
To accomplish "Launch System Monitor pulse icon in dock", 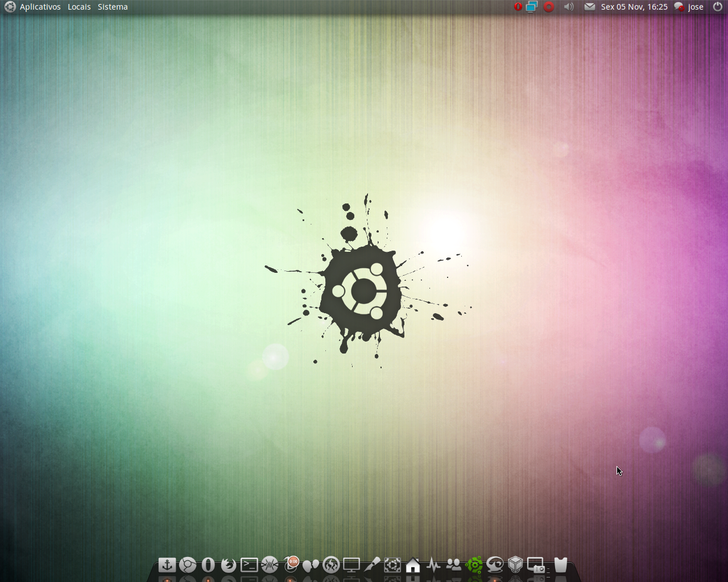I will [433, 566].
